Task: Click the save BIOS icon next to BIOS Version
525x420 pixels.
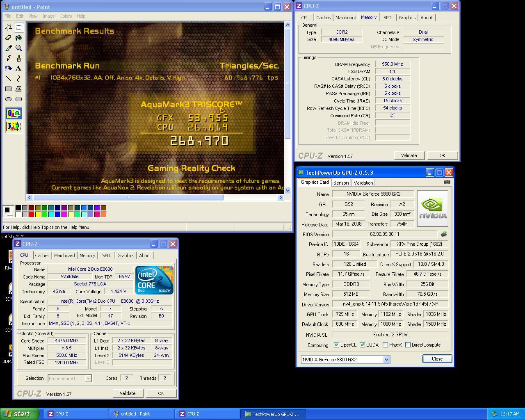Action: point(443,234)
